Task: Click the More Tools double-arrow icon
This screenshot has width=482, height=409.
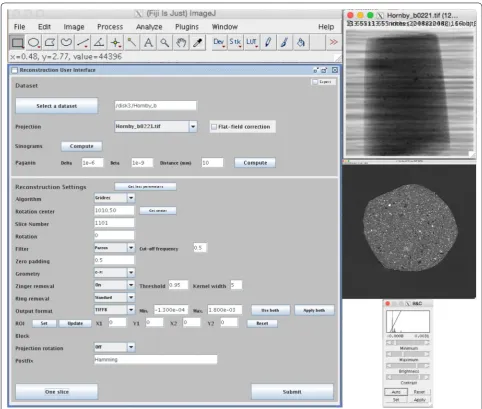Action: (333, 42)
